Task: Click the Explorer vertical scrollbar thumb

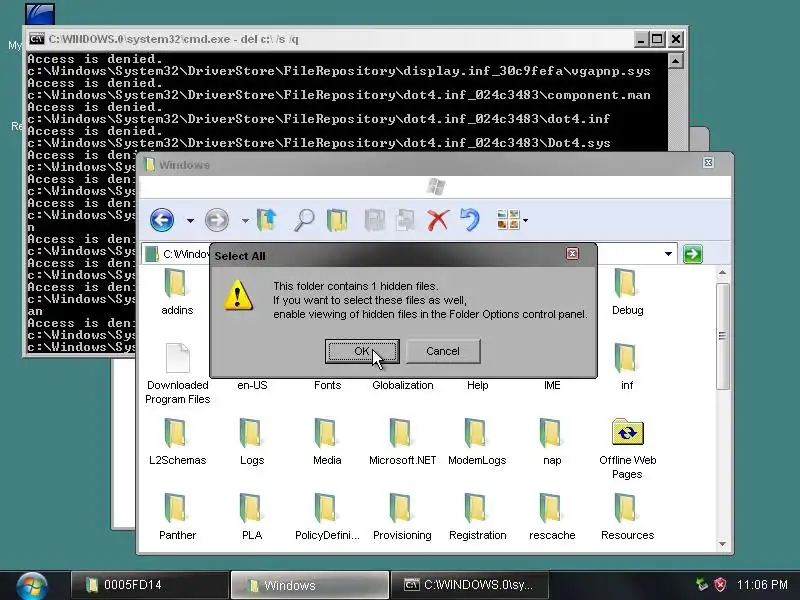Action: tap(722, 336)
